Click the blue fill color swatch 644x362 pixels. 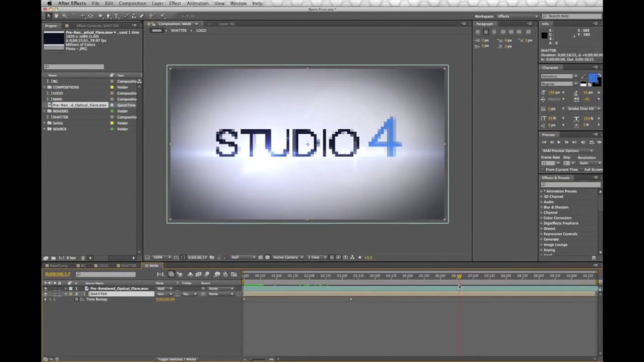pyautogui.click(x=592, y=78)
